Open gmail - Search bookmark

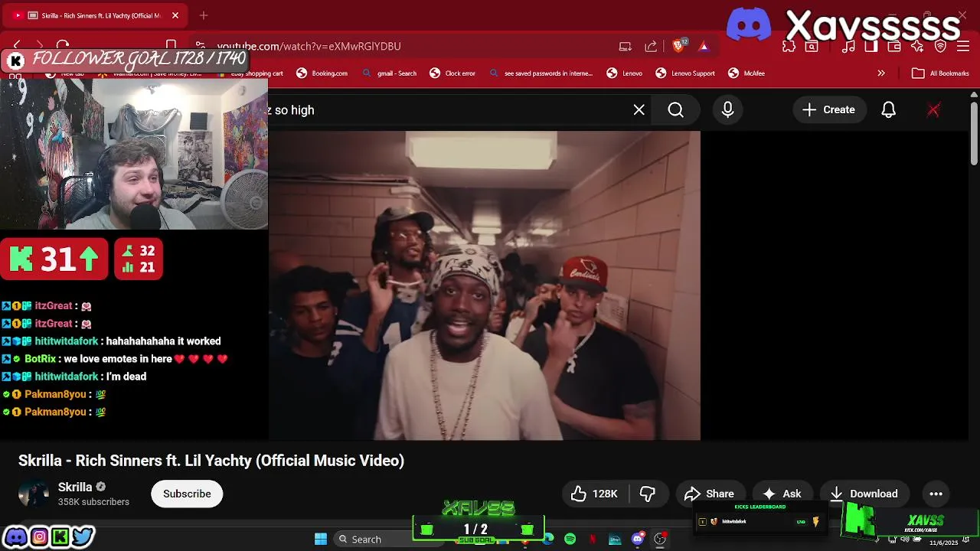tap(388, 73)
